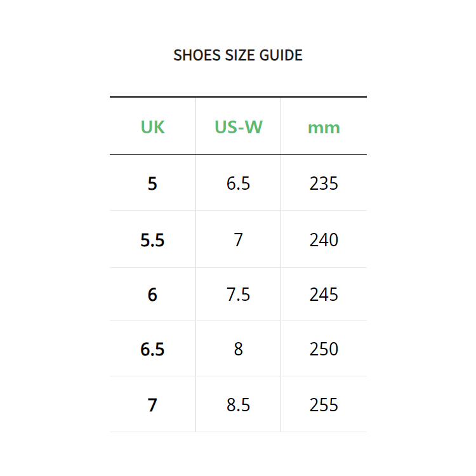Select the US-W column header
The height and width of the screenshot is (476, 476).
coord(238,127)
